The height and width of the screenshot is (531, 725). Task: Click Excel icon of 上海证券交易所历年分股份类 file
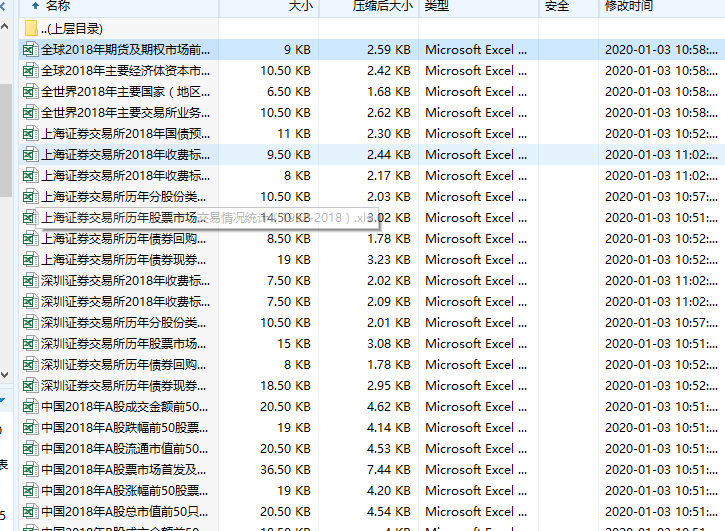pyautogui.click(x=31, y=197)
